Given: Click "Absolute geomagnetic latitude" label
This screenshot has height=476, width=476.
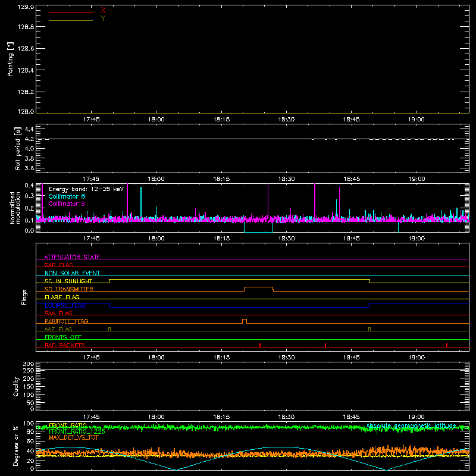Looking at the screenshot, I should (411, 425).
